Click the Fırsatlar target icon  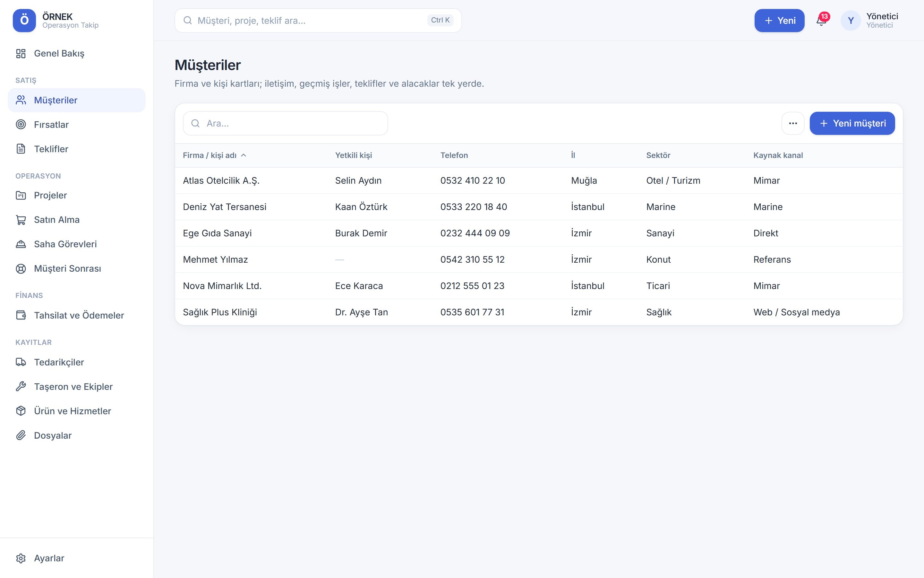pos(21,125)
